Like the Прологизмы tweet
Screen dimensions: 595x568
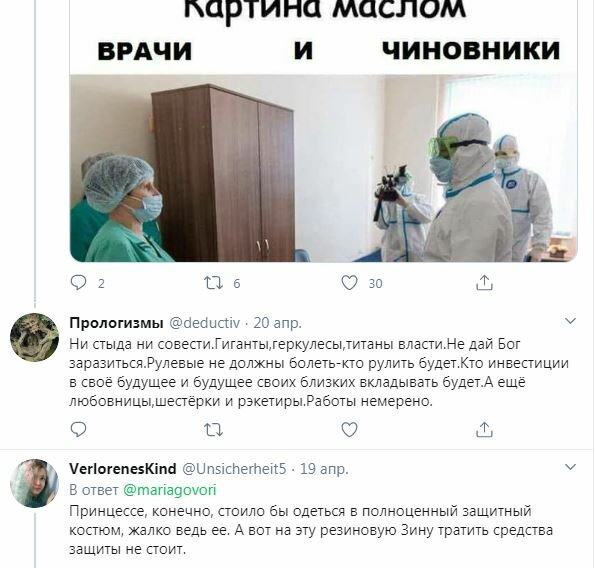coord(349,430)
